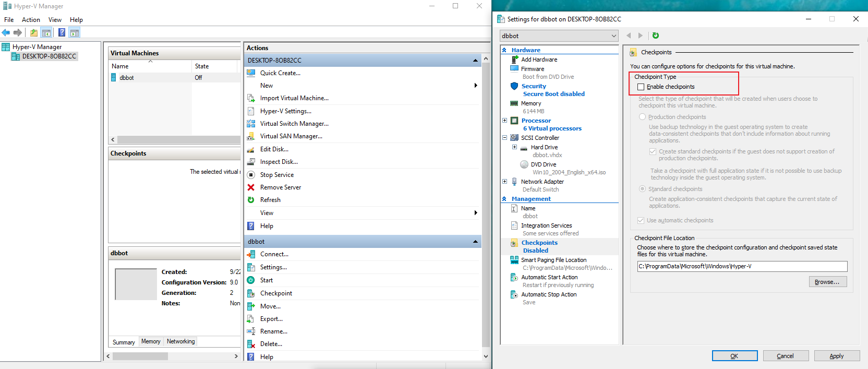Select dbbot row in Virtual Machines list

click(x=175, y=78)
